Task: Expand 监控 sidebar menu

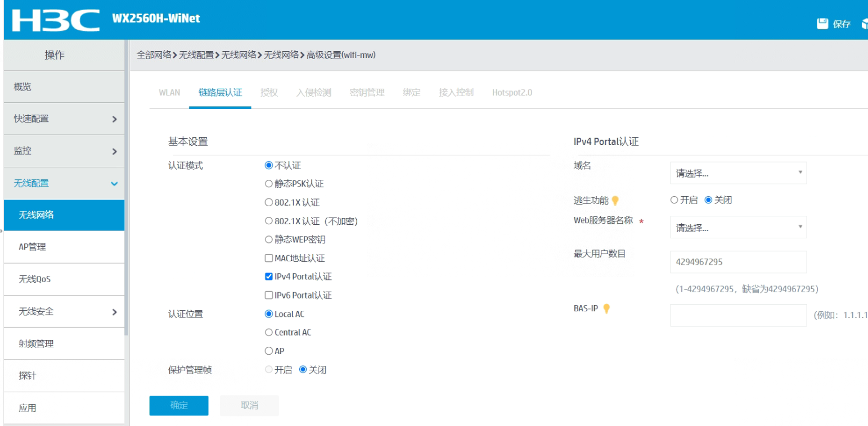Action: coord(64,151)
